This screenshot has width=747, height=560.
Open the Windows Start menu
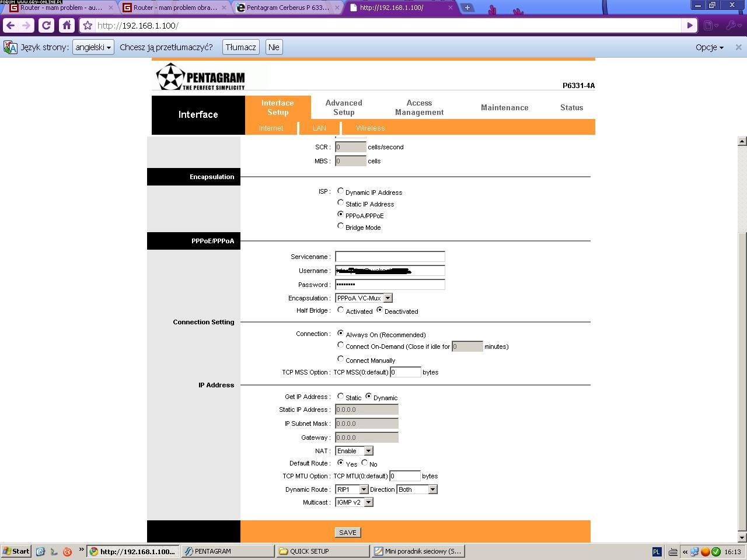pyautogui.click(x=16, y=551)
